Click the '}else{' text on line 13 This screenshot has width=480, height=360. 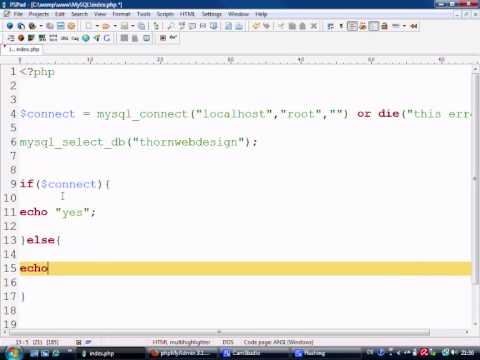40,240
